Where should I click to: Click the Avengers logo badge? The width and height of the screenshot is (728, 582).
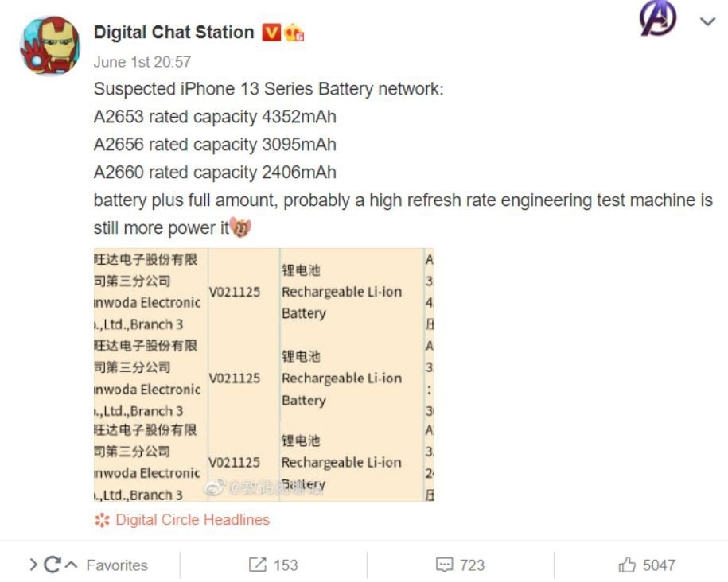[658, 19]
